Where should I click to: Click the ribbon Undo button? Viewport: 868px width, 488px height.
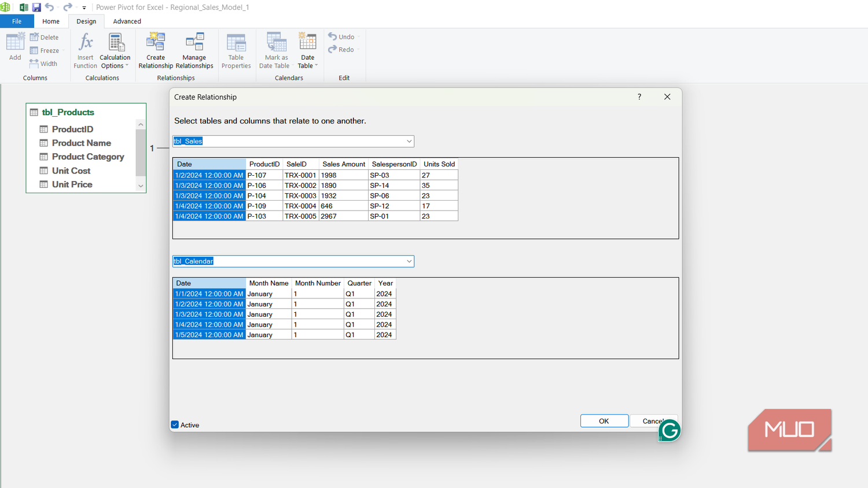(x=341, y=36)
